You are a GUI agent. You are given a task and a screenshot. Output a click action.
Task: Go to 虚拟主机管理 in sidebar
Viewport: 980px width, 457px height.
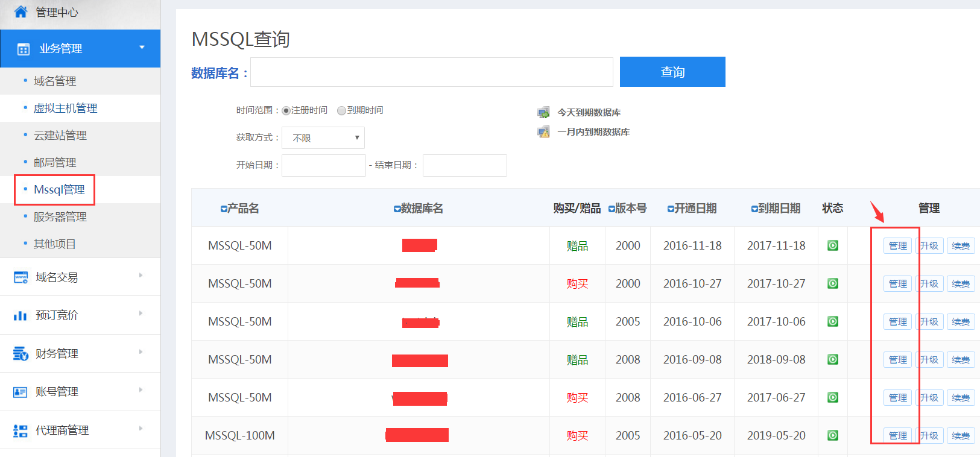click(x=65, y=109)
